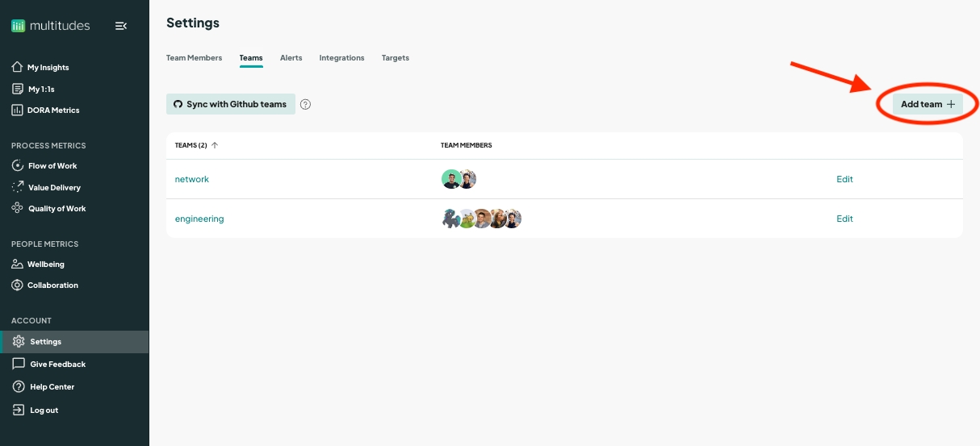Open the Alerts tab
Viewport: 980px width, 446px height.
(291, 58)
